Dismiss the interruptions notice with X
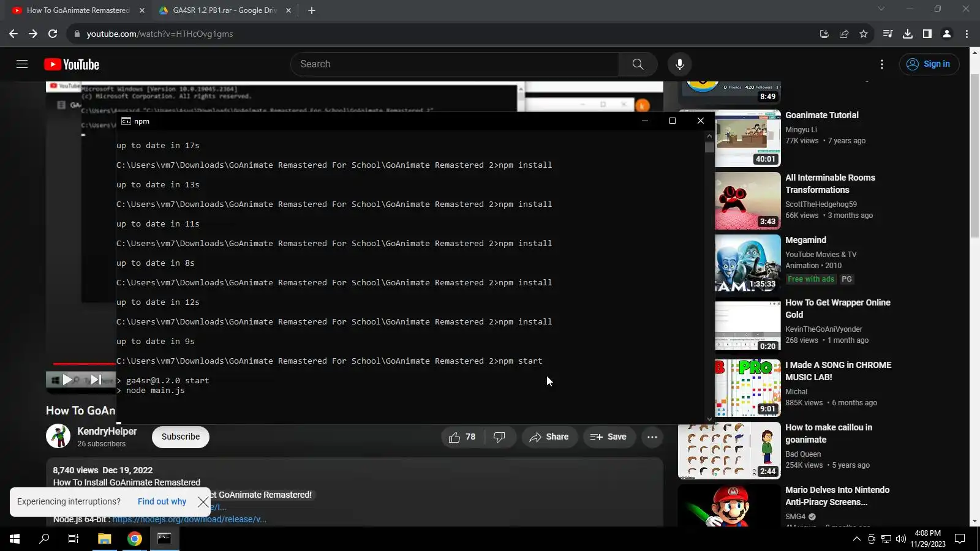The height and width of the screenshot is (551, 980). (x=203, y=502)
